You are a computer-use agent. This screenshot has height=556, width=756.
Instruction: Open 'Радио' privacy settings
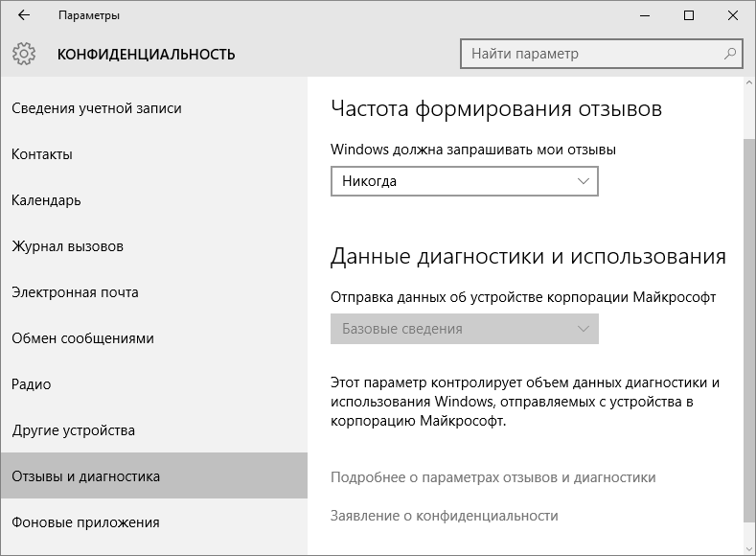click(x=154, y=384)
